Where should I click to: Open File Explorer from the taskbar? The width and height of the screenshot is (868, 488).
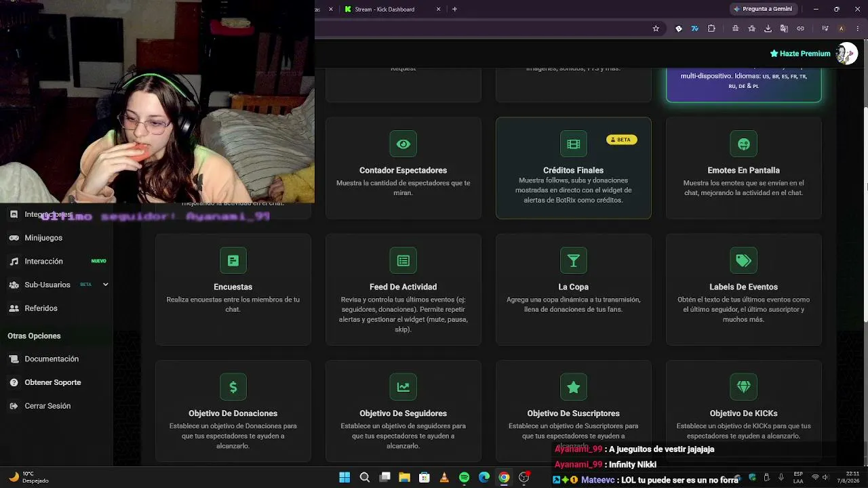click(404, 477)
